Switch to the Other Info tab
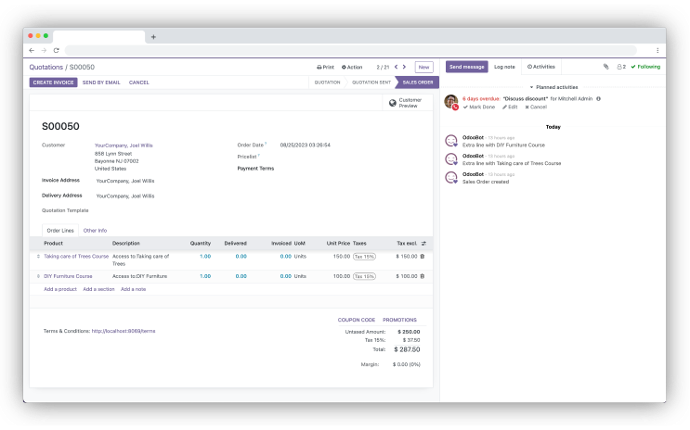The width and height of the screenshot is (690, 430). pyautogui.click(x=95, y=230)
